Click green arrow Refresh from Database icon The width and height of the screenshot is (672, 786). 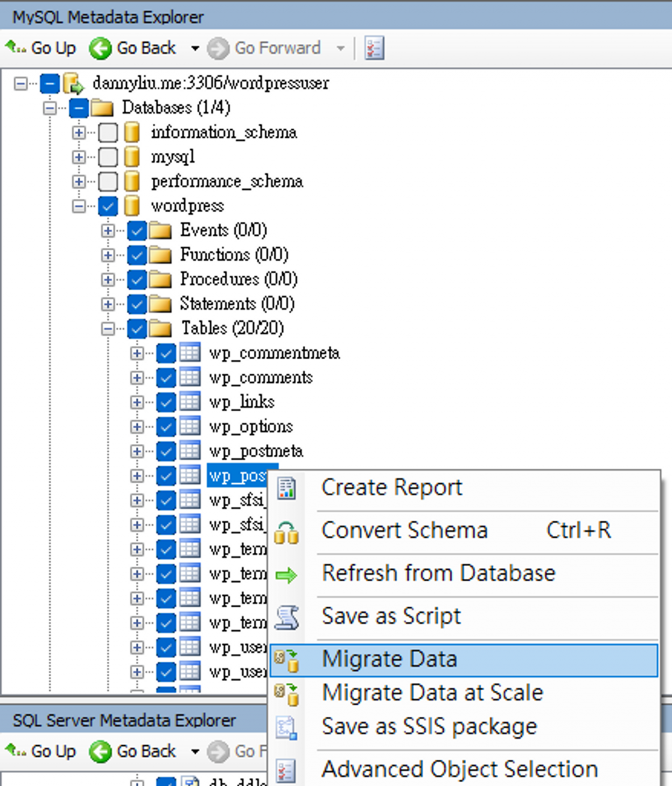287,575
